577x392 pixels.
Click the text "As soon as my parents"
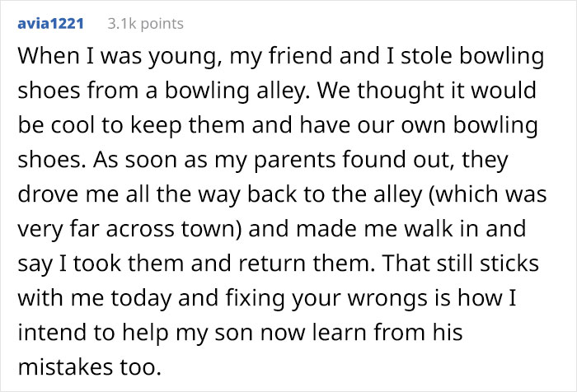[214, 160]
